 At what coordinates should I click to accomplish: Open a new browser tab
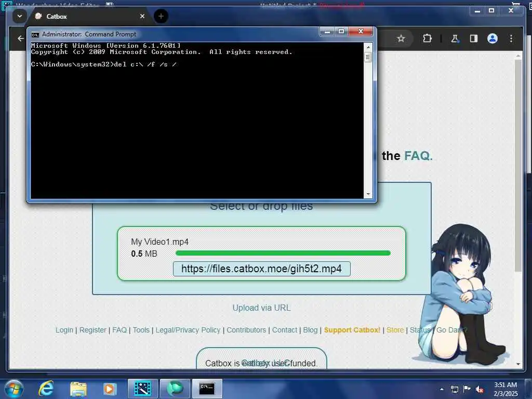click(x=161, y=16)
